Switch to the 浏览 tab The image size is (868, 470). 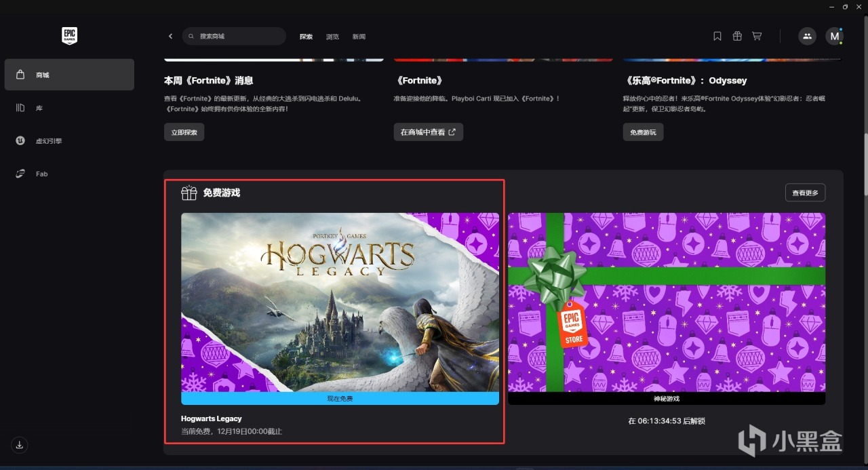pos(332,37)
